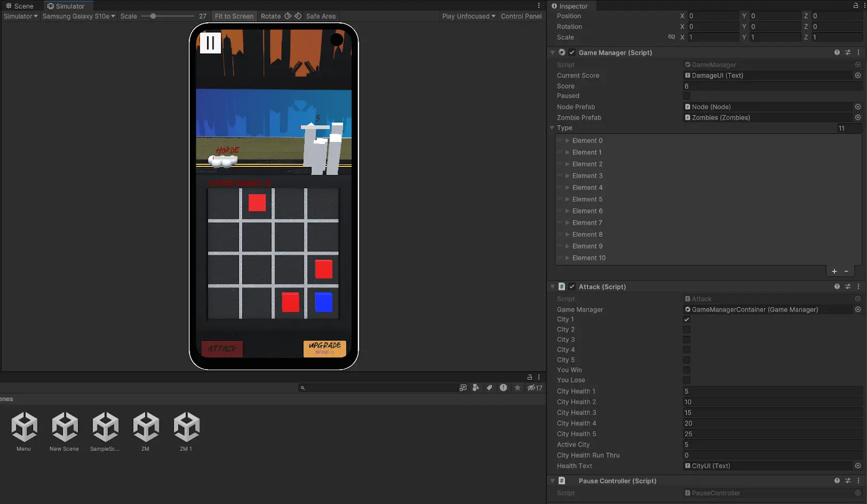The width and height of the screenshot is (867, 504).
Task: Check the City 2 checkbox
Action: coord(687,329)
